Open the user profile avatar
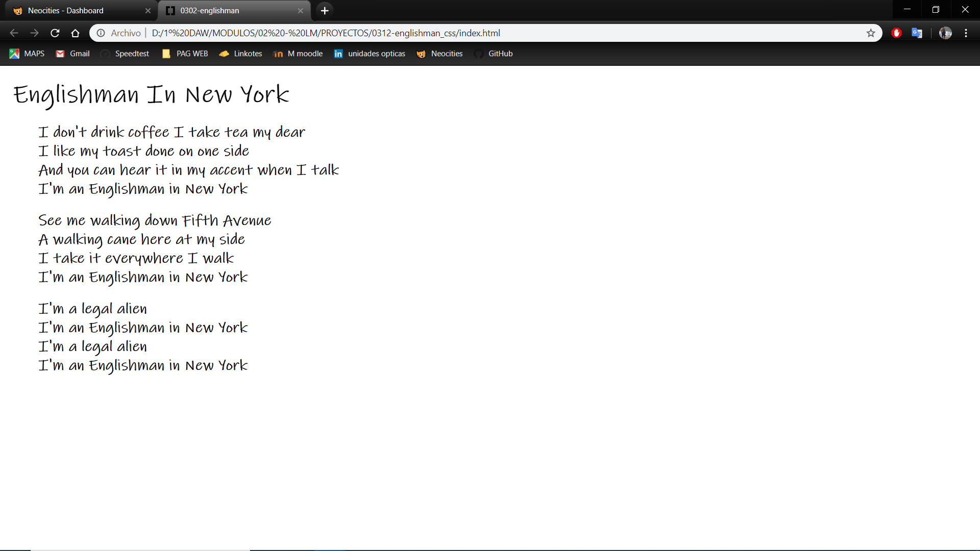This screenshot has height=551, width=980. pos(945,33)
